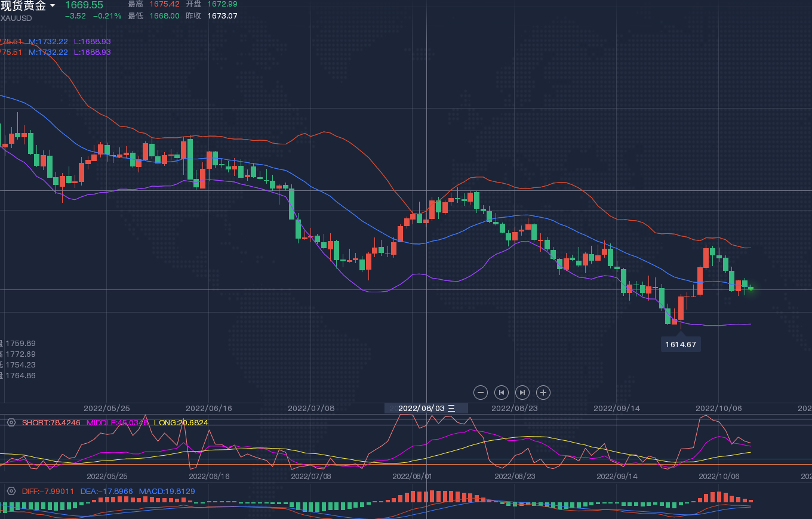
Task: Select the LONG:20.6824 indicator label
Action: 181,422
